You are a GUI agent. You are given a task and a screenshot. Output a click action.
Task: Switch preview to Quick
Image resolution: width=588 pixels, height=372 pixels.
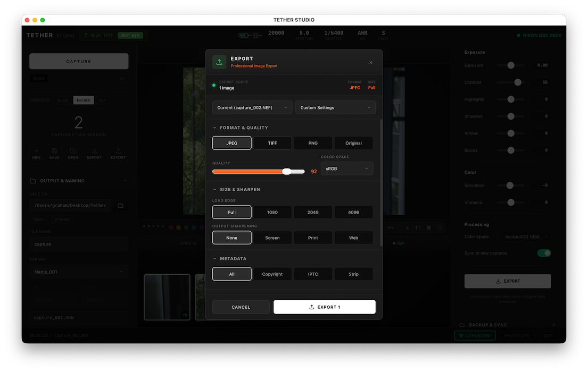click(x=63, y=100)
